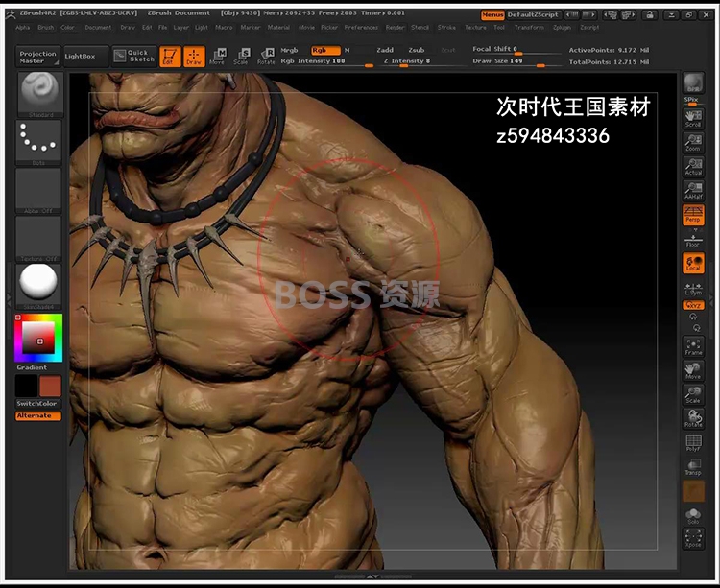Viewport: 720px width, 588px height.
Task: Open the Texture Off selector
Action: (38, 239)
